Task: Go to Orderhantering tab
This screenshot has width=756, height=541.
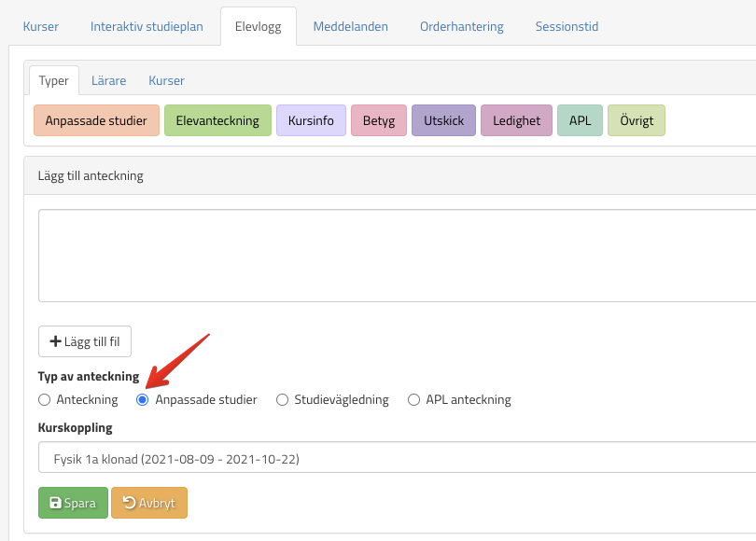Action: 461,26
